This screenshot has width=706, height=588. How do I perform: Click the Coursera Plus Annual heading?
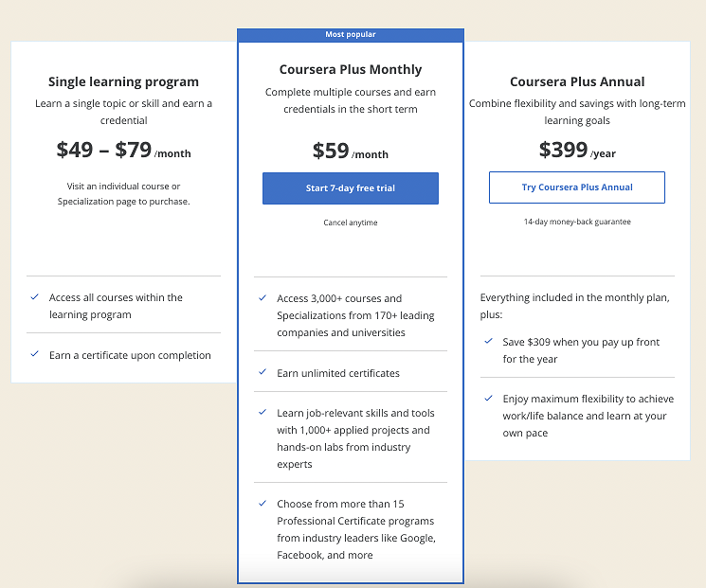pos(577,81)
